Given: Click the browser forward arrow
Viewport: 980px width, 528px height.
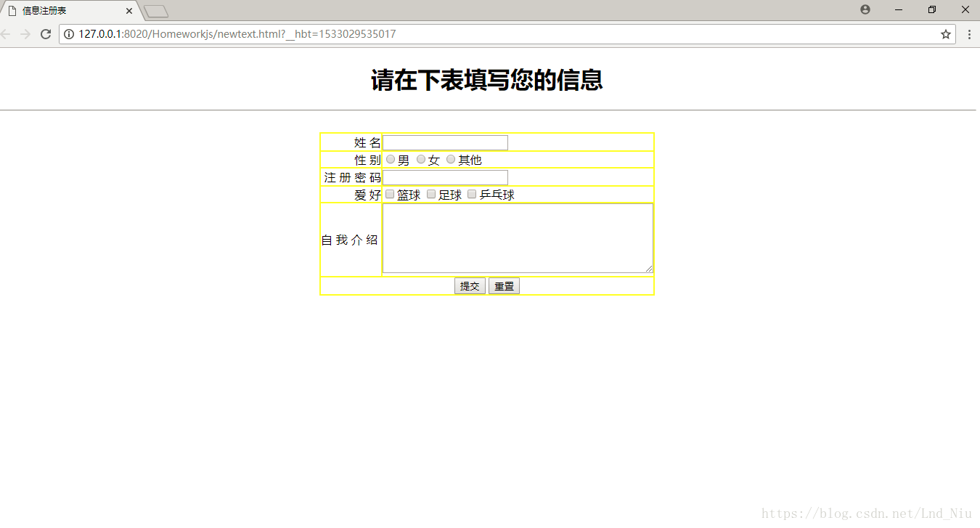Looking at the screenshot, I should (x=25, y=34).
